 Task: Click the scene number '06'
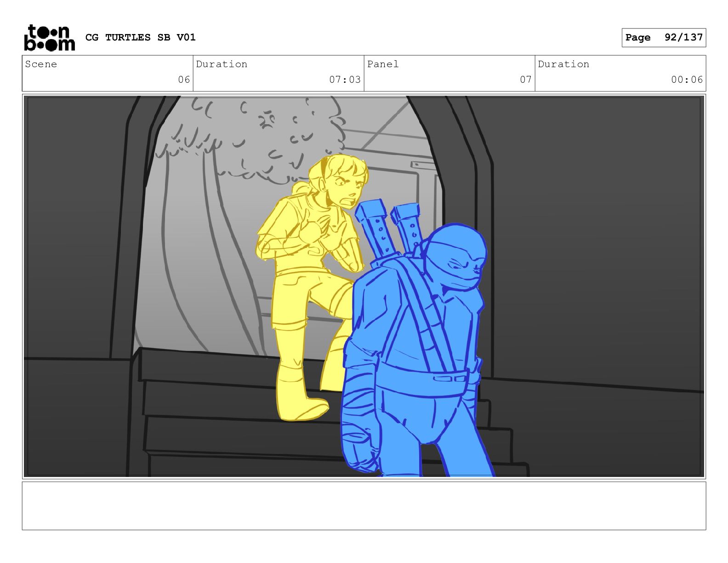[x=184, y=80]
